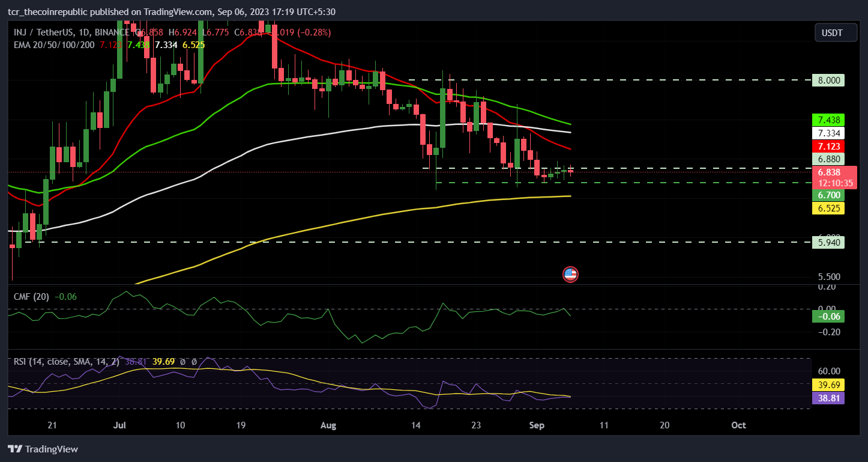Click the Oct date label on time axis
868x462 pixels.
[739, 425]
